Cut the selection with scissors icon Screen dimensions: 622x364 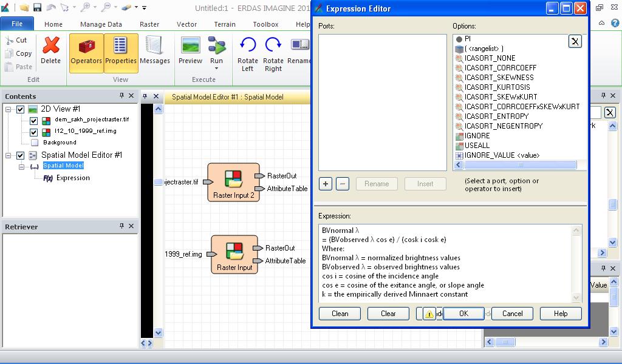click(x=16, y=40)
